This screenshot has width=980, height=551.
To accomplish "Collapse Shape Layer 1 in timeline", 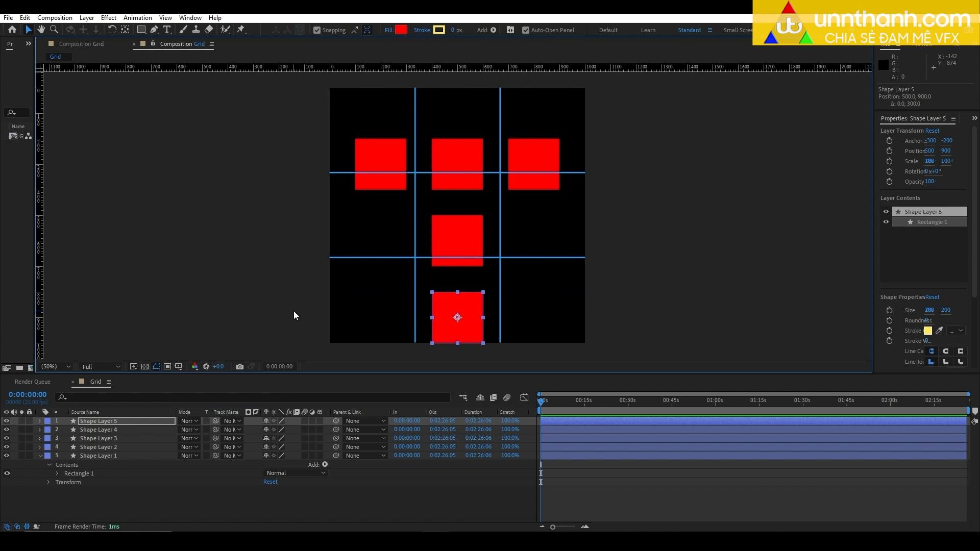I will click(x=40, y=456).
